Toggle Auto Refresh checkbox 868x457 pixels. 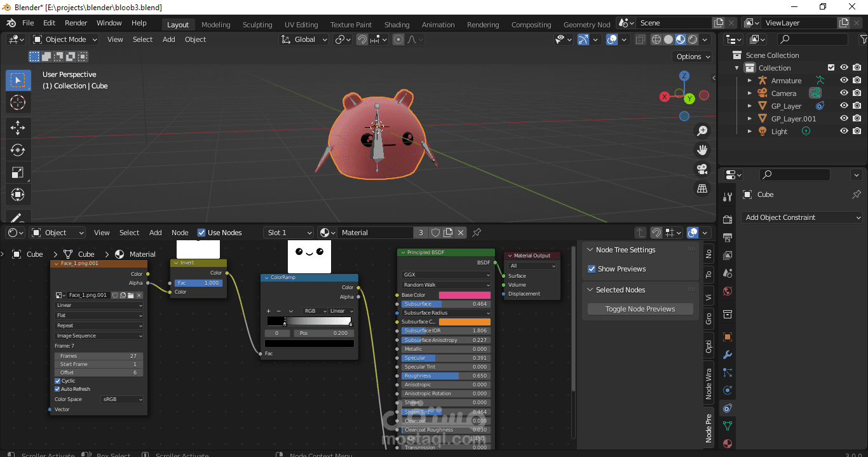tap(58, 389)
